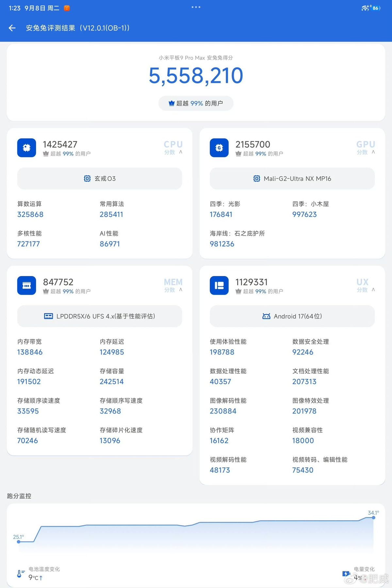Tap the crown icon in 超越 99% badge
The height and width of the screenshot is (588, 392).
(x=171, y=103)
